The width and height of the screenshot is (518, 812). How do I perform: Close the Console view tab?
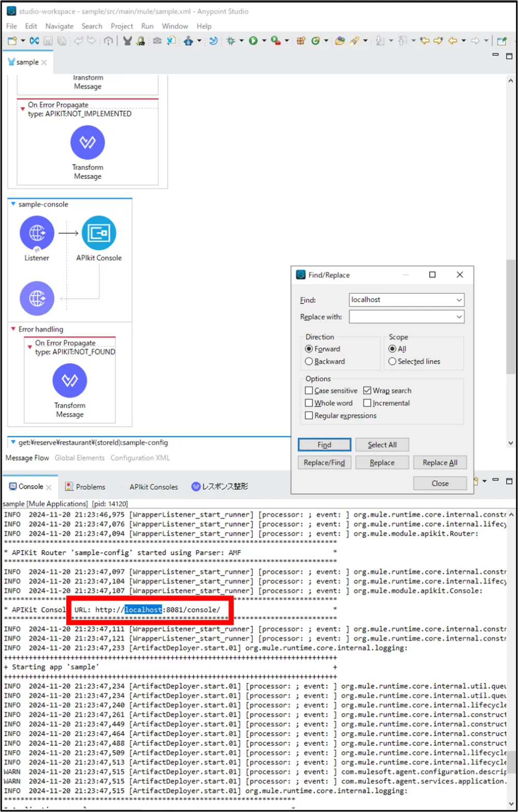tap(49, 487)
